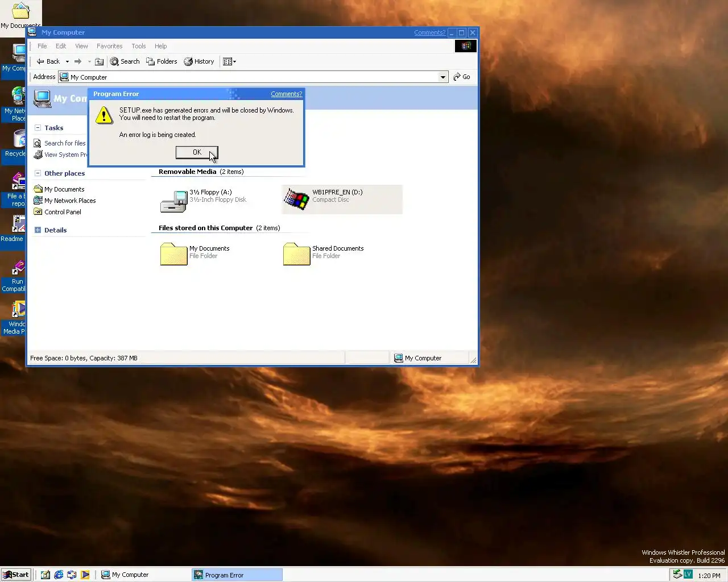
Task: Select the Shared Documents folder icon
Action: 296,254
